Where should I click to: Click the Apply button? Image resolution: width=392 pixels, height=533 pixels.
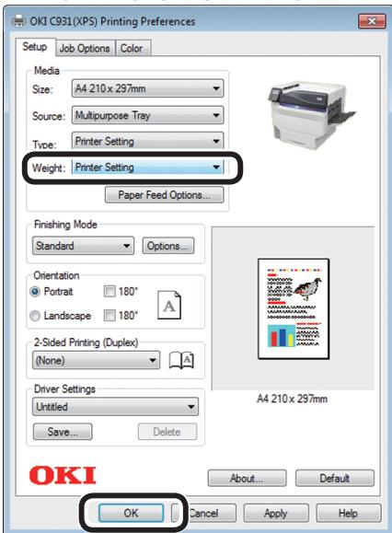click(276, 513)
